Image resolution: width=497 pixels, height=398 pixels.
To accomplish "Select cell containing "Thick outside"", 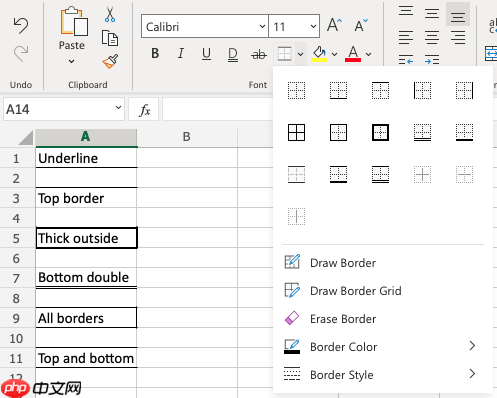I will coord(86,238).
